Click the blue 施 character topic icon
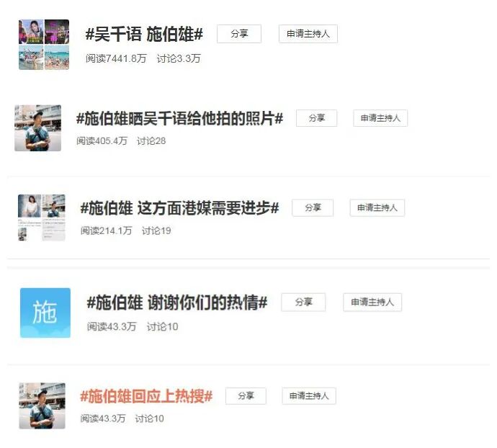This screenshot has height=448, width=497. (x=45, y=313)
